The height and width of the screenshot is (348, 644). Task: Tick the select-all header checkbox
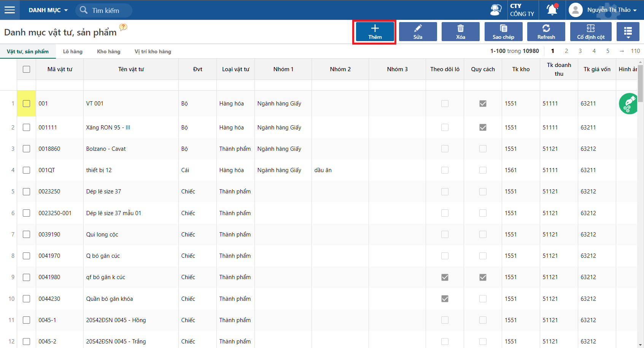(x=26, y=69)
